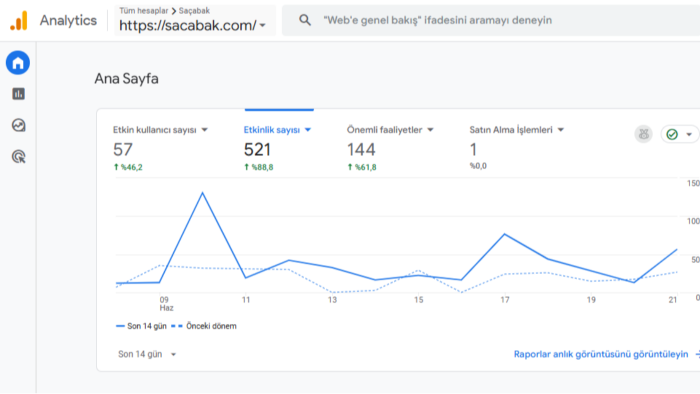This screenshot has width=700, height=394.
Task: Click the insights icon on the card
Action: [643, 134]
